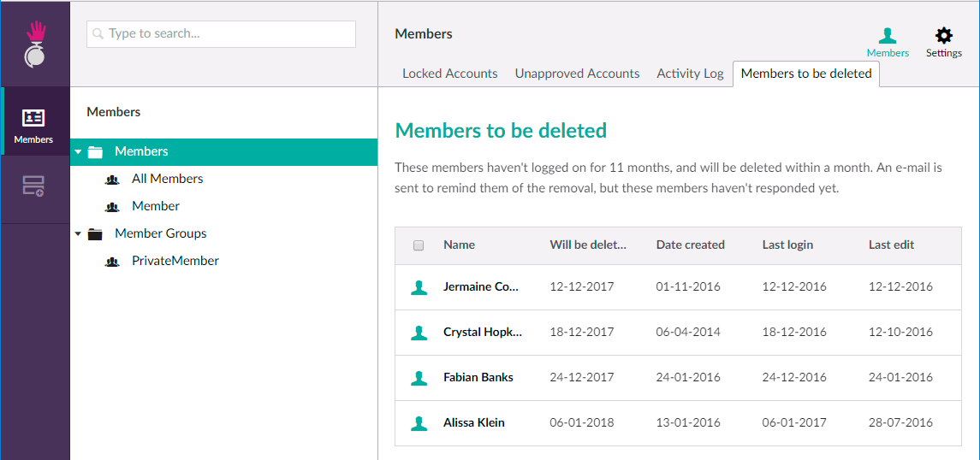Image resolution: width=980 pixels, height=460 pixels.
Task: Open Settings via the gear icon
Action: (x=943, y=42)
